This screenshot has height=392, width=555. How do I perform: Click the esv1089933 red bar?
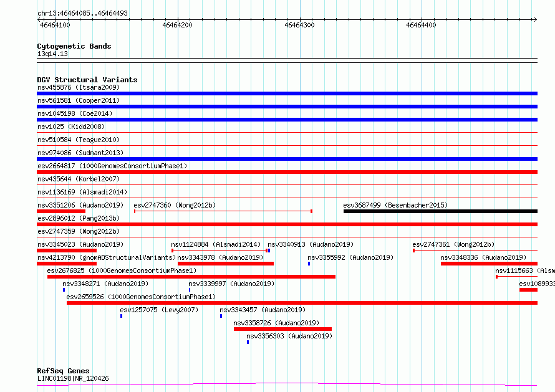point(528,290)
